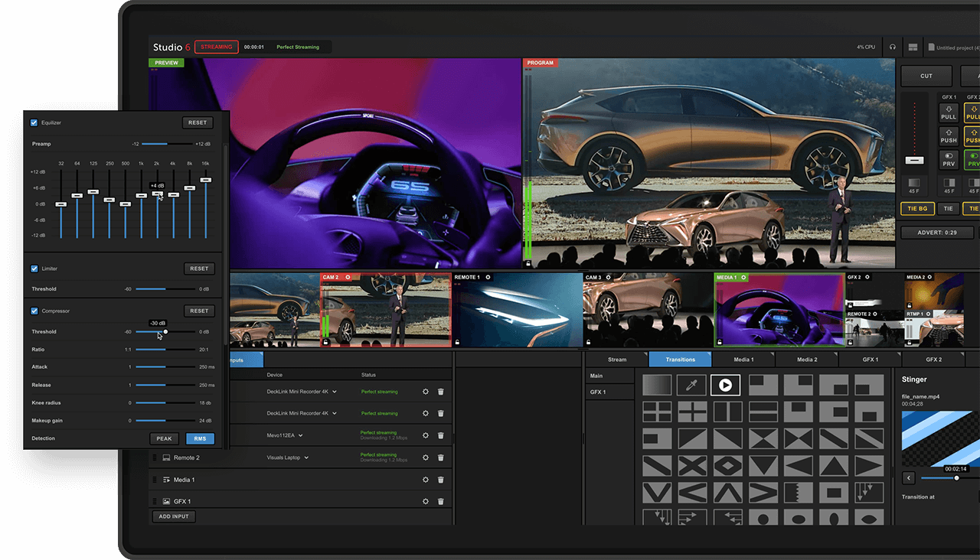Click the multiview layout icon in top bar
Viewport: 980px width, 560px height.
(912, 47)
